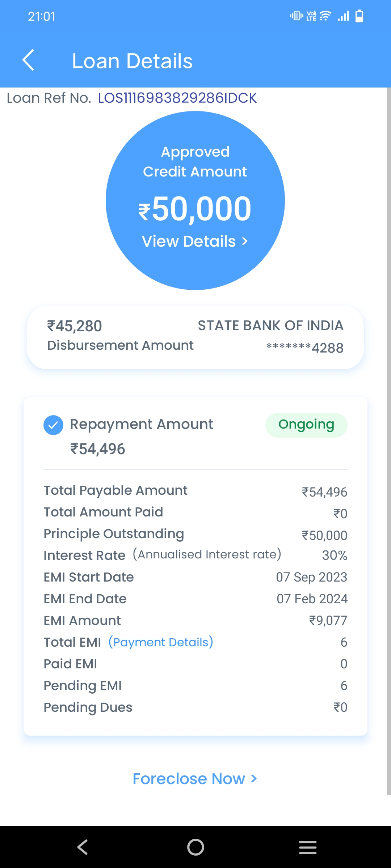Tap the blue checkmark beside Repayment Amount
This screenshot has width=391, height=868.
(53, 425)
